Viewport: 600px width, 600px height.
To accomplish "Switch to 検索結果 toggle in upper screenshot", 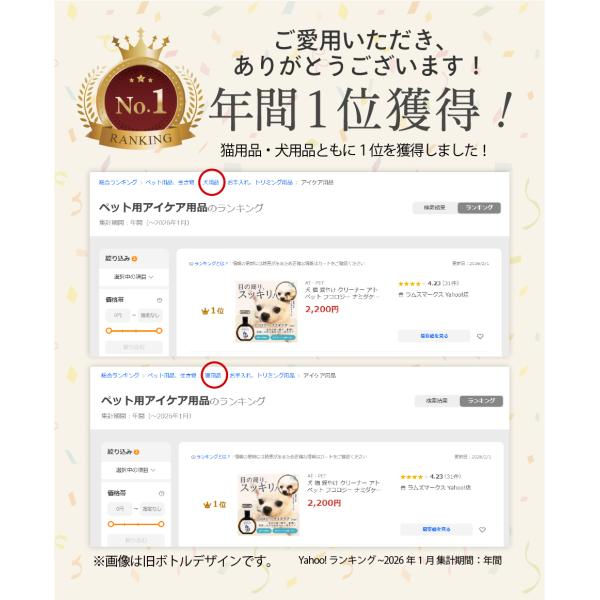I will coord(435,208).
